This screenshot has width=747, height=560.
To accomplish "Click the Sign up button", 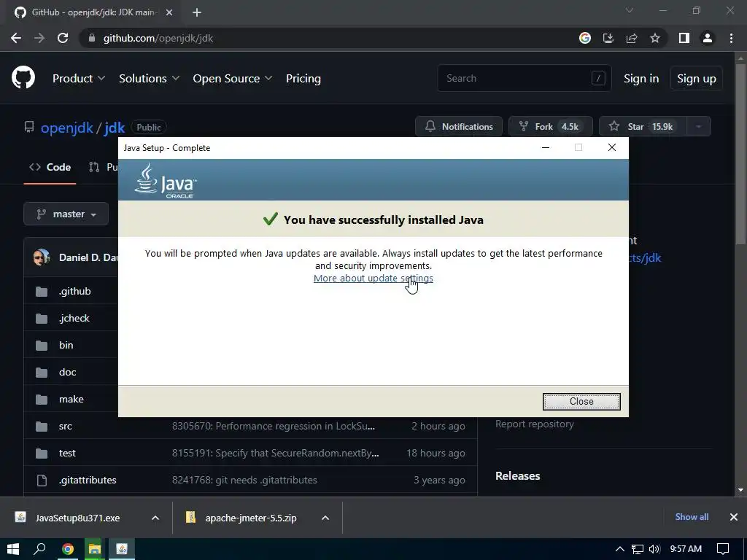I will 697,79.
